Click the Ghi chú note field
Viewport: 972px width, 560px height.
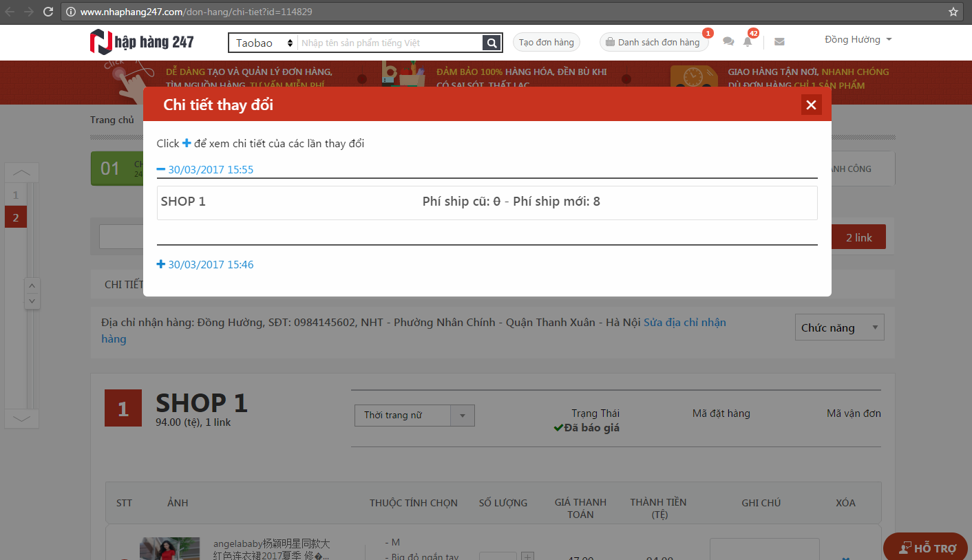(764, 549)
